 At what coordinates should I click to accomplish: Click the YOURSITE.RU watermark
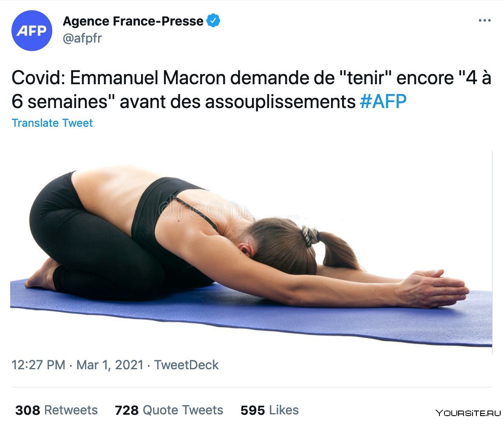pos(468,413)
